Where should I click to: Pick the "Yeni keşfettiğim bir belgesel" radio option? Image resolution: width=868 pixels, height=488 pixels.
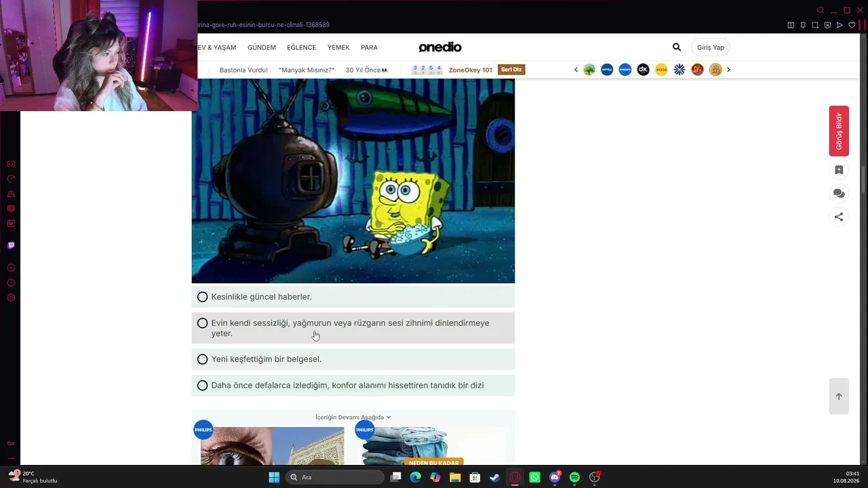(203, 359)
